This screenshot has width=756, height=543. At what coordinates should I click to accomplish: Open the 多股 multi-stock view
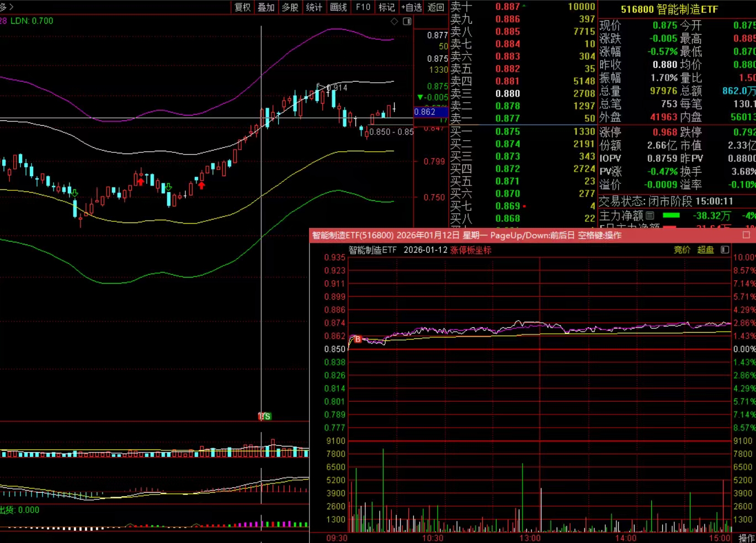tap(290, 7)
